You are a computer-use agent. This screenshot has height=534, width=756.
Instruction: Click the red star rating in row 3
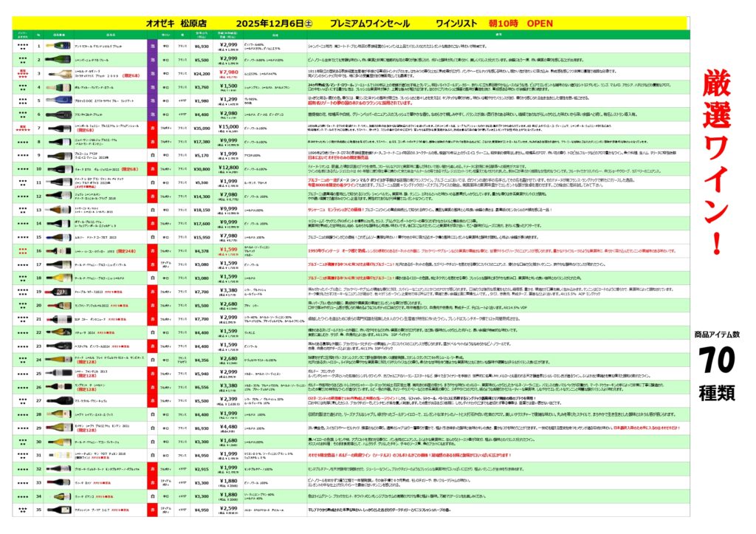(23, 73)
